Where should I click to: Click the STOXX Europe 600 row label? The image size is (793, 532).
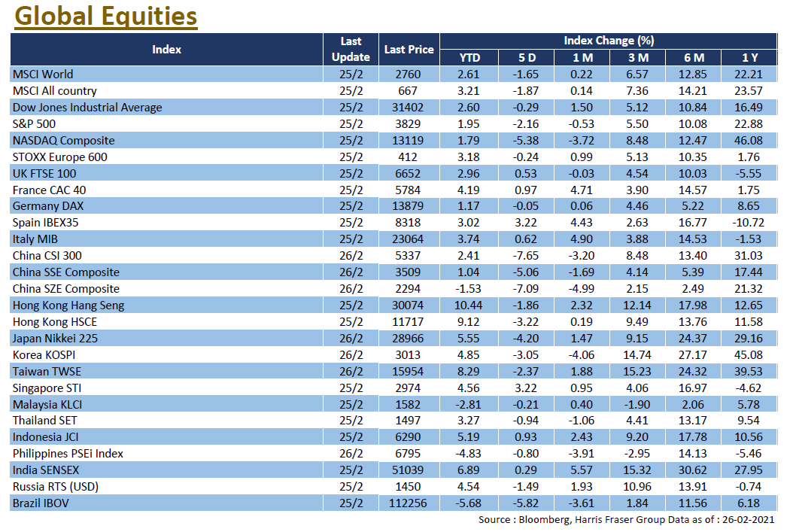pos(59,157)
